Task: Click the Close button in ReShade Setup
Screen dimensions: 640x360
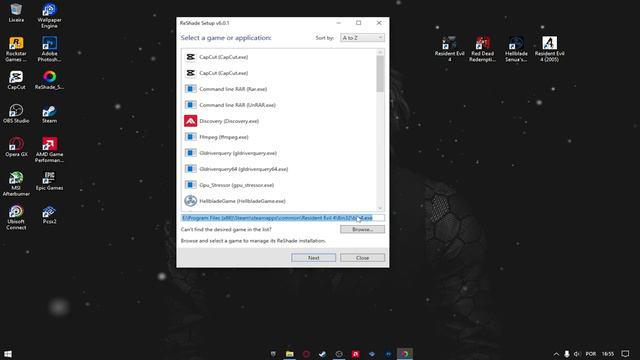Action: coord(362,258)
